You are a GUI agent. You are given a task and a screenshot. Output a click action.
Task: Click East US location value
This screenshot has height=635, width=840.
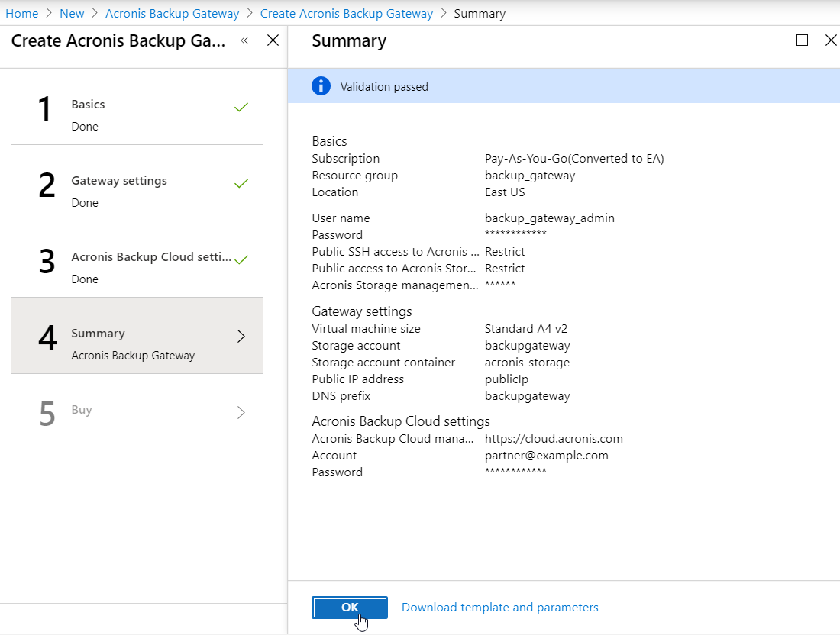tap(505, 192)
